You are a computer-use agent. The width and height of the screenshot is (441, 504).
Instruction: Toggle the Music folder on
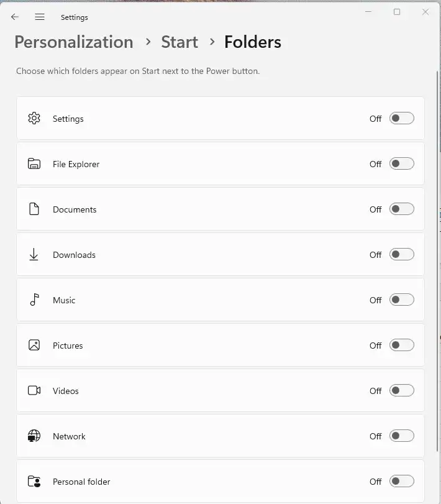[401, 300]
